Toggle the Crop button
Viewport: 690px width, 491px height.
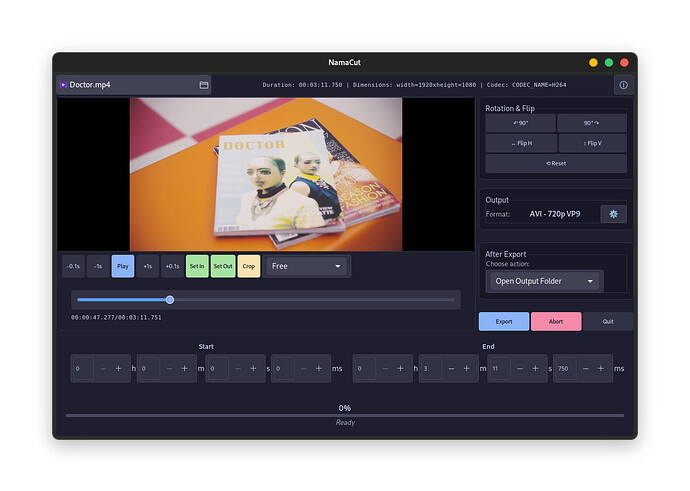248,266
